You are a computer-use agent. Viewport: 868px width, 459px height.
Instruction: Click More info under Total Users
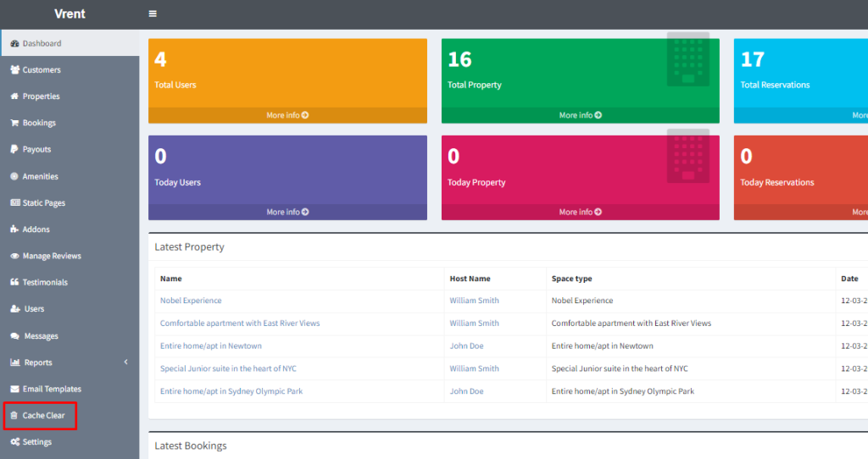coord(287,115)
